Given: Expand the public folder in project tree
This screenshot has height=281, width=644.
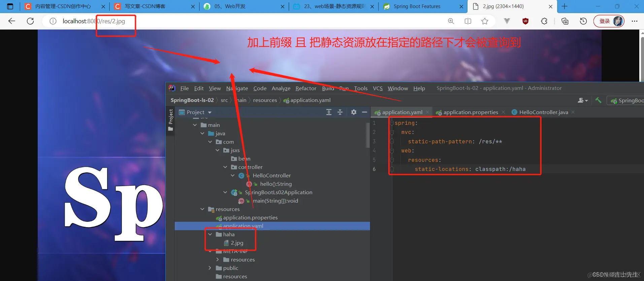Looking at the screenshot, I should 210,268.
